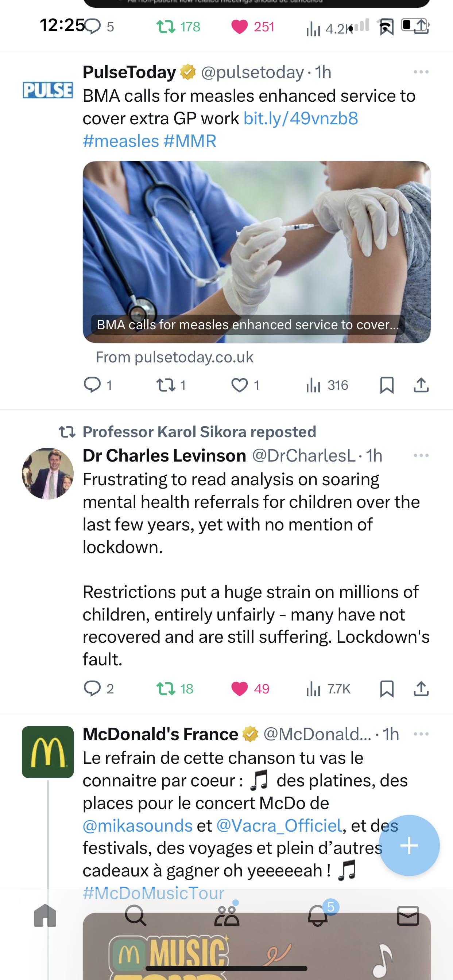
Task: Like the PulseToday BMA measles tweet
Action: click(245, 385)
